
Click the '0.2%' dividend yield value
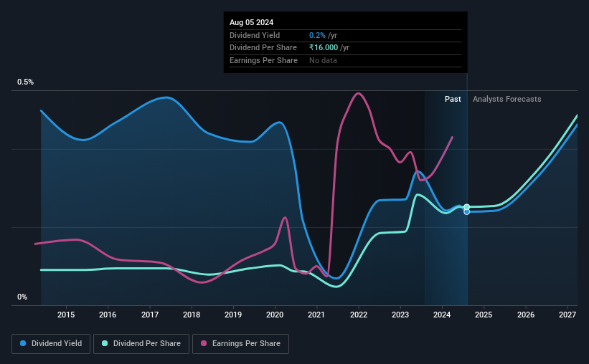coord(317,35)
